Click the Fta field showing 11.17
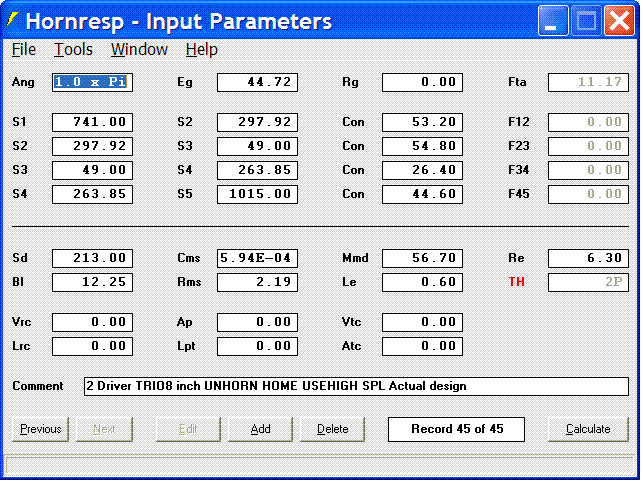643x487 pixels. (588, 82)
